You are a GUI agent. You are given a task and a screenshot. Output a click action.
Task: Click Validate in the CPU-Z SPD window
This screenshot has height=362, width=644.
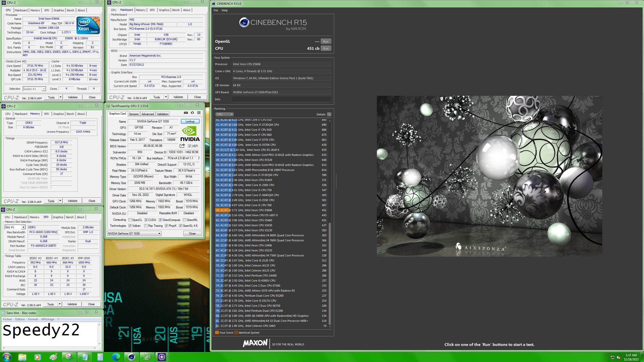coord(72,304)
